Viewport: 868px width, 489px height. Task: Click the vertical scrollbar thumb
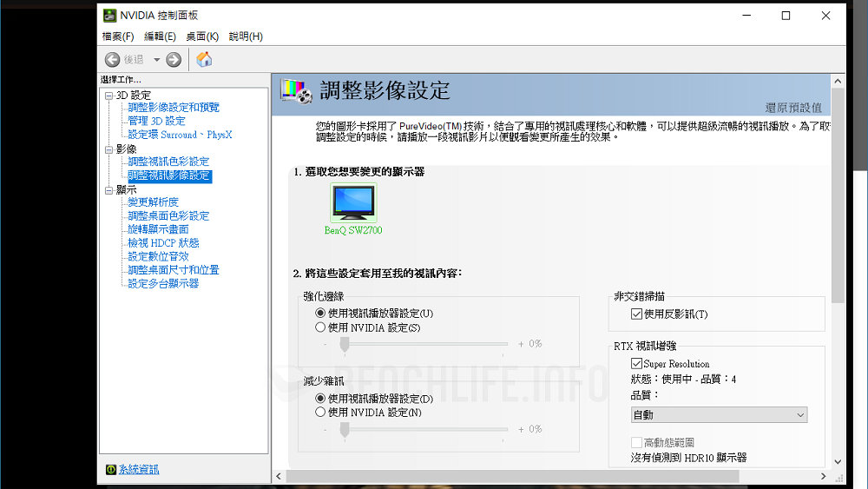point(838,195)
